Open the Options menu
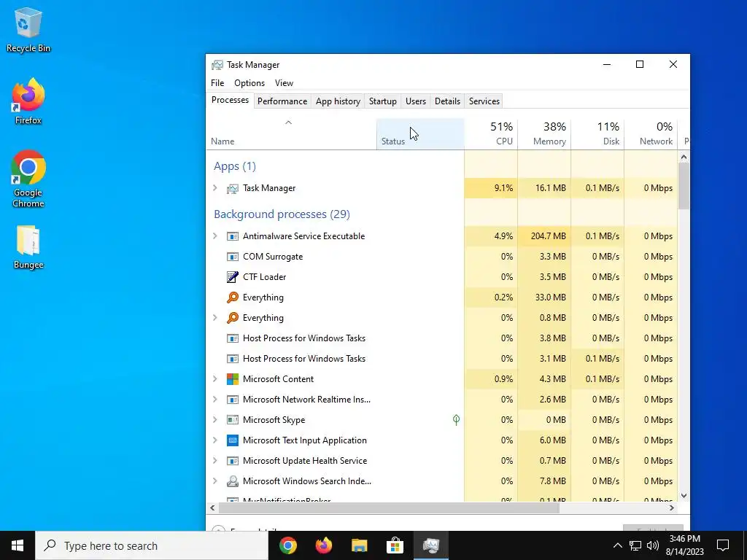Screen dimensions: 747x560 pyautogui.click(x=249, y=83)
